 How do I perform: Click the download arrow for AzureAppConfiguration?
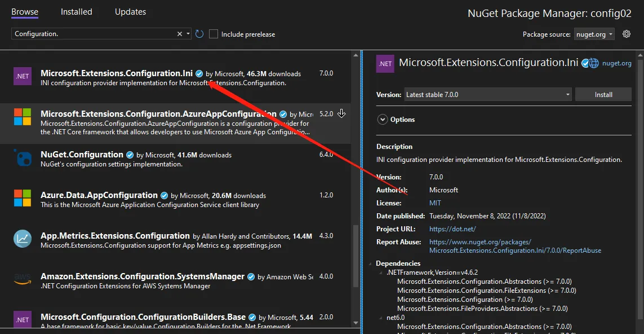[341, 113]
